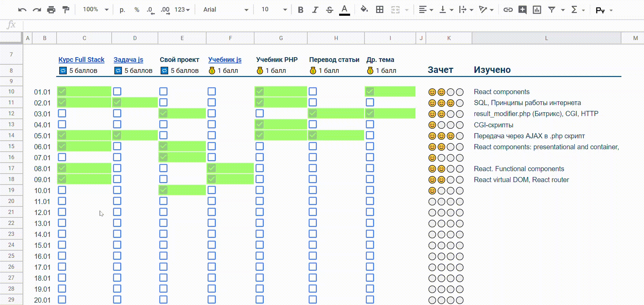Insert a hyperlink
The width and height of the screenshot is (644, 305).
[x=508, y=10]
